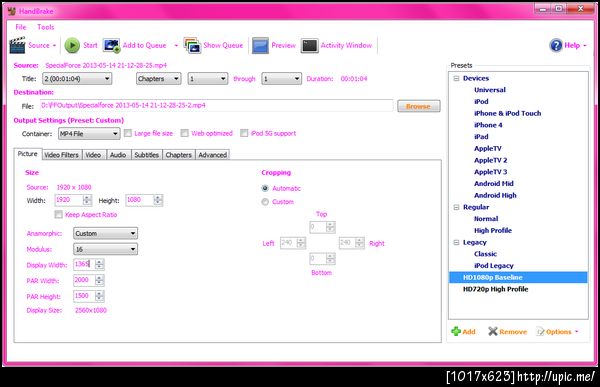
Task: Select the iPad preset
Action: click(481, 137)
